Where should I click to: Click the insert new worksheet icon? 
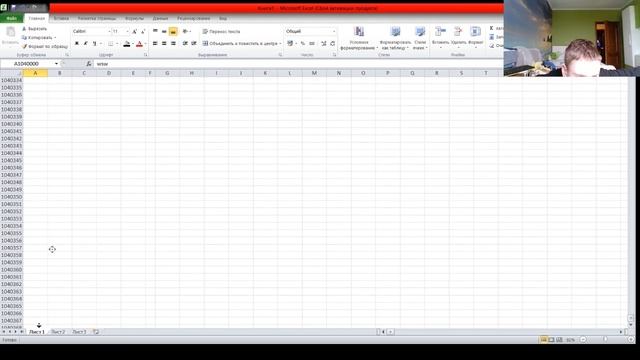tap(96, 332)
